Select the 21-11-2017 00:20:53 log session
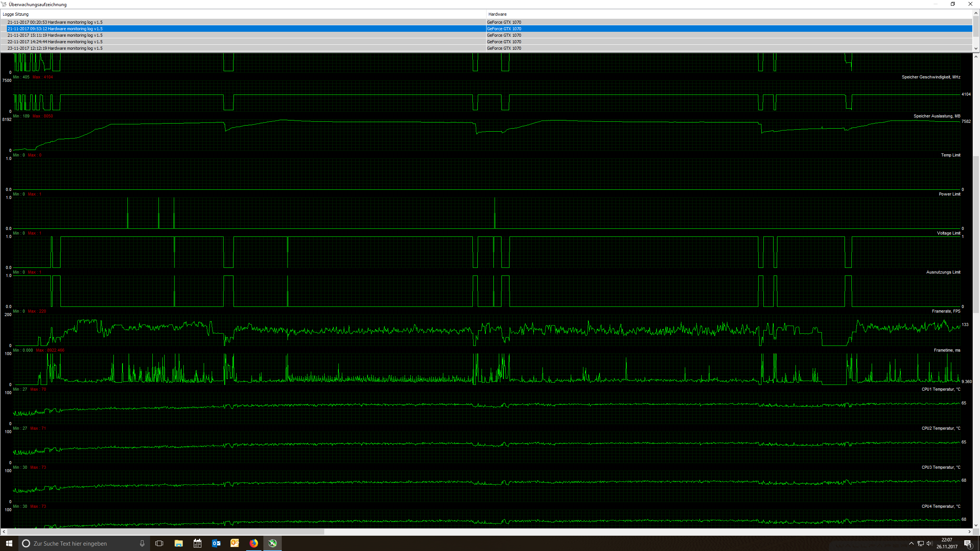Viewport: 980px width, 551px height. pyautogui.click(x=55, y=22)
